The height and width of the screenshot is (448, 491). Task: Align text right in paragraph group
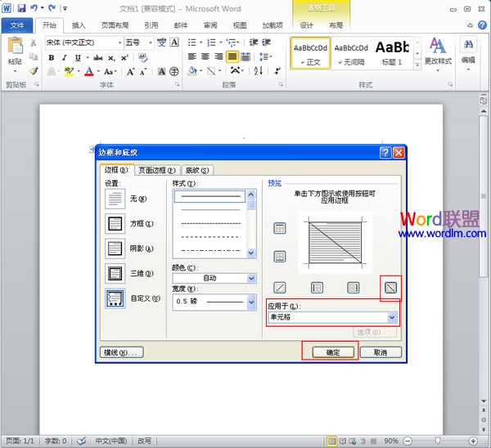pyautogui.click(x=218, y=56)
